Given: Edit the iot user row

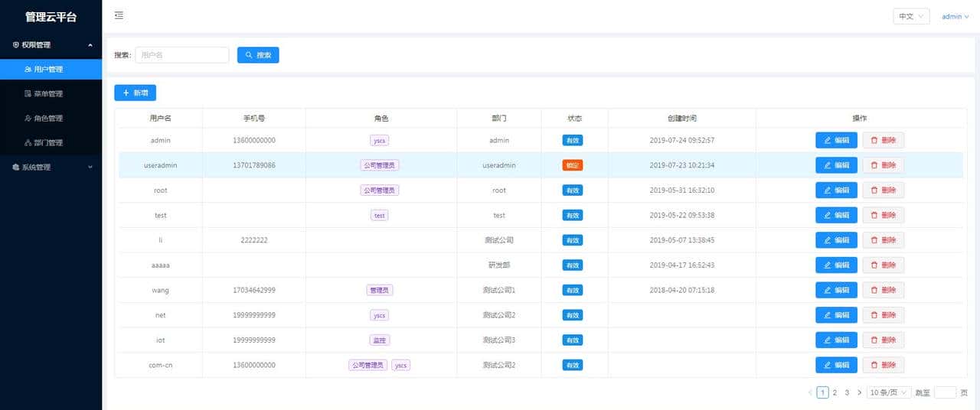Looking at the screenshot, I should [836, 340].
